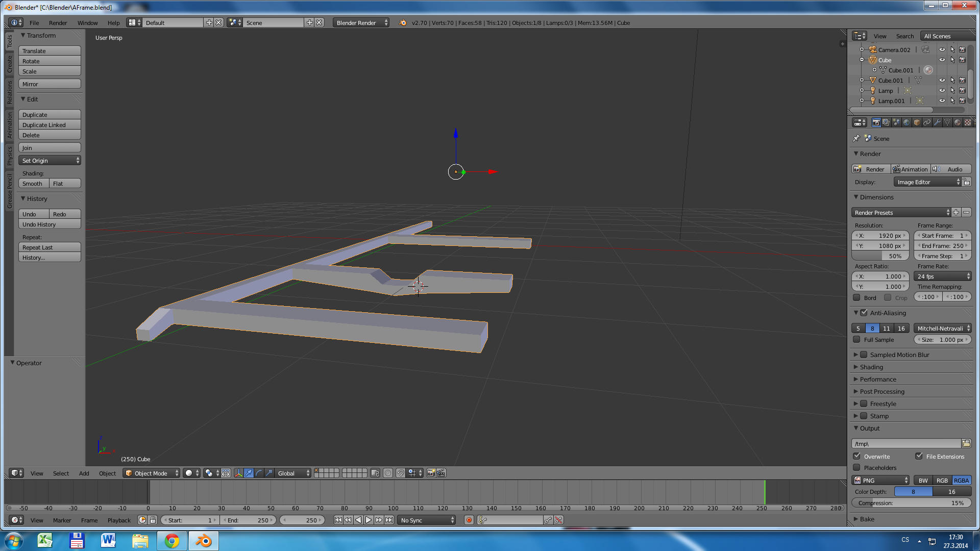The image size is (980, 551).
Task: Enable the Full Sample checkbox
Action: (857, 339)
